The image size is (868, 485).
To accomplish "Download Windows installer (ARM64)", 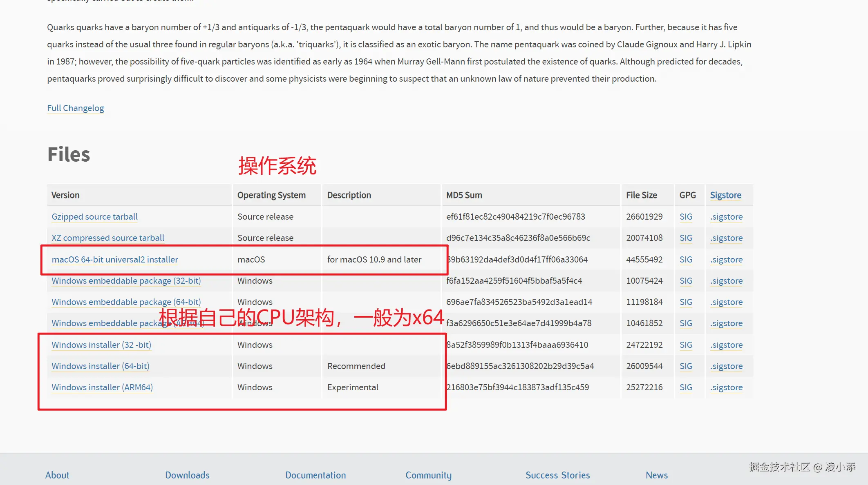I will [102, 387].
